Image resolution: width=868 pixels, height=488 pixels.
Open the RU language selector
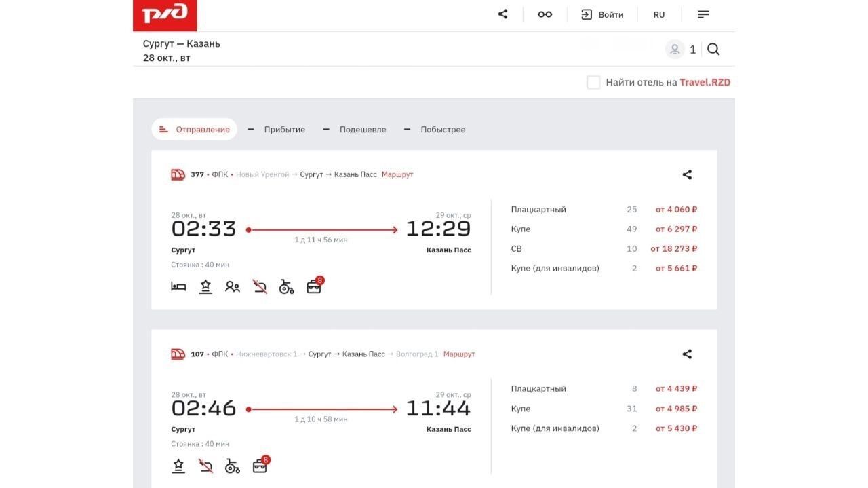(x=659, y=14)
